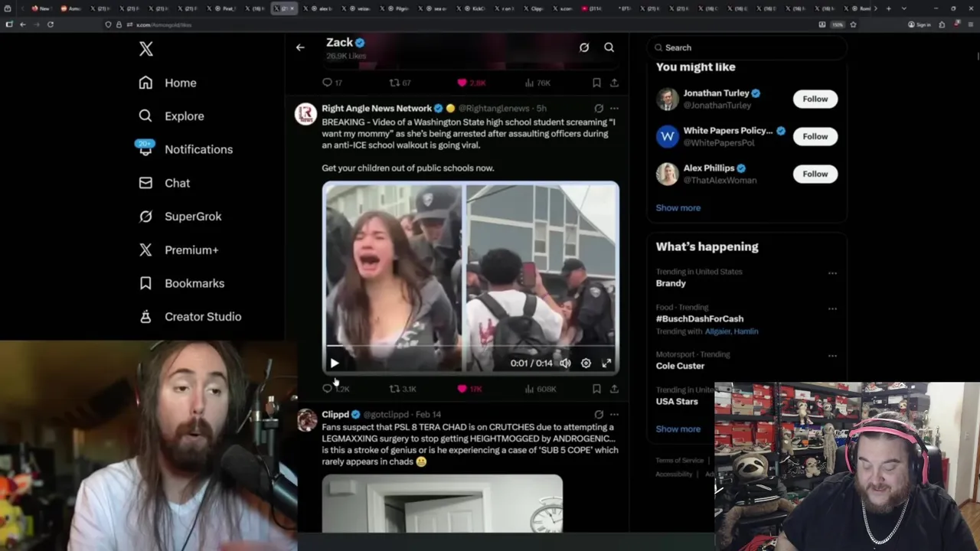Open more options for #BuschDashForCash trend
The height and width of the screenshot is (551, 980).
[x=832, y=309]
